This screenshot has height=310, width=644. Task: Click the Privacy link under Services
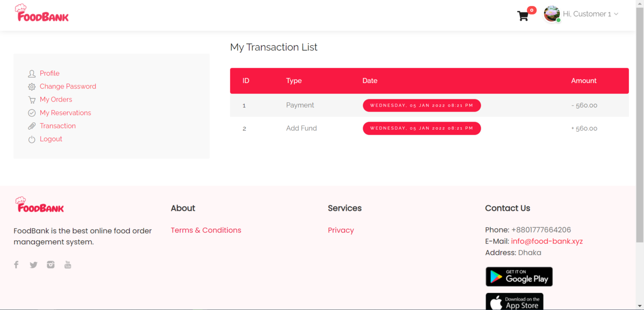tap(341, 230)
